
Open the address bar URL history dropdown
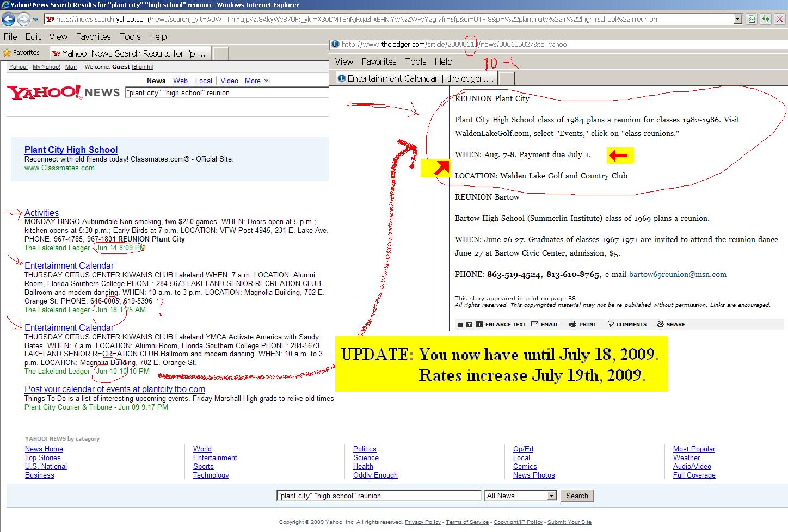click(x=738, y=19)
